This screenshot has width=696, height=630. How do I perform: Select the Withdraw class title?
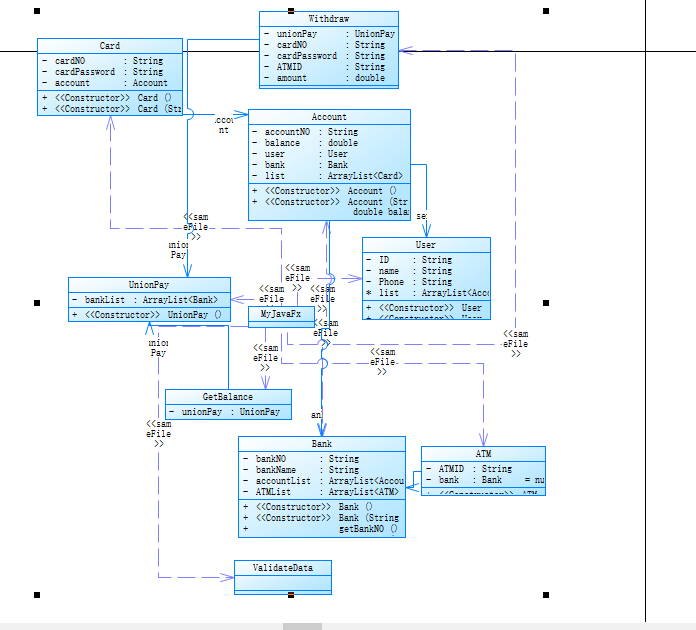[328, 19]
